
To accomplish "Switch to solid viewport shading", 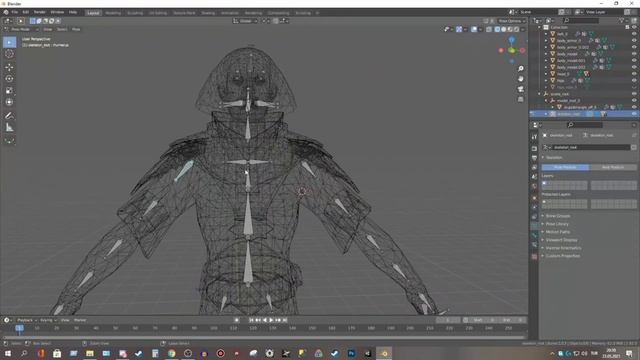I will [x=504, y=29].
